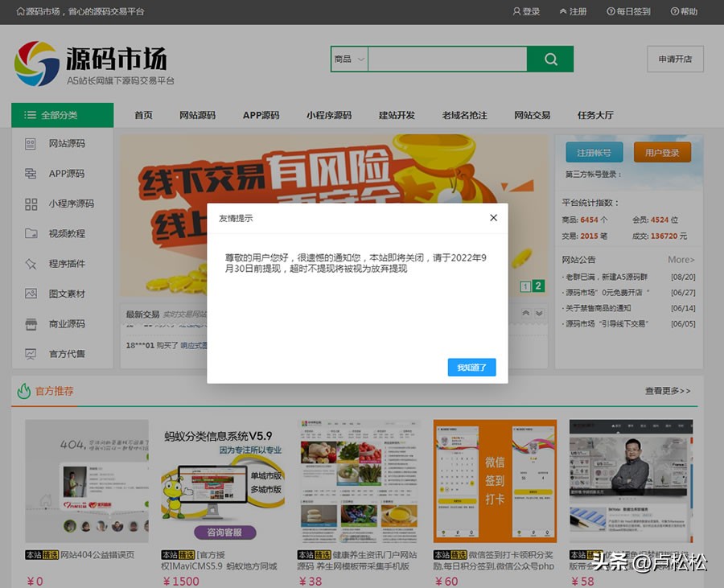Open 商业源码 via its storefront icon
This screenshot has width=724, height=588.
pyautogui.click(x=30, y=323)
